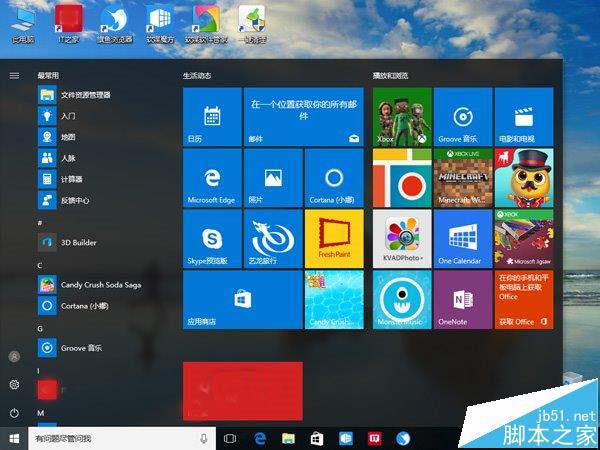Viewport: 600px width, 450px height.
Task: Expand the Start hamburger menu
Action: [x=14, y=76]
